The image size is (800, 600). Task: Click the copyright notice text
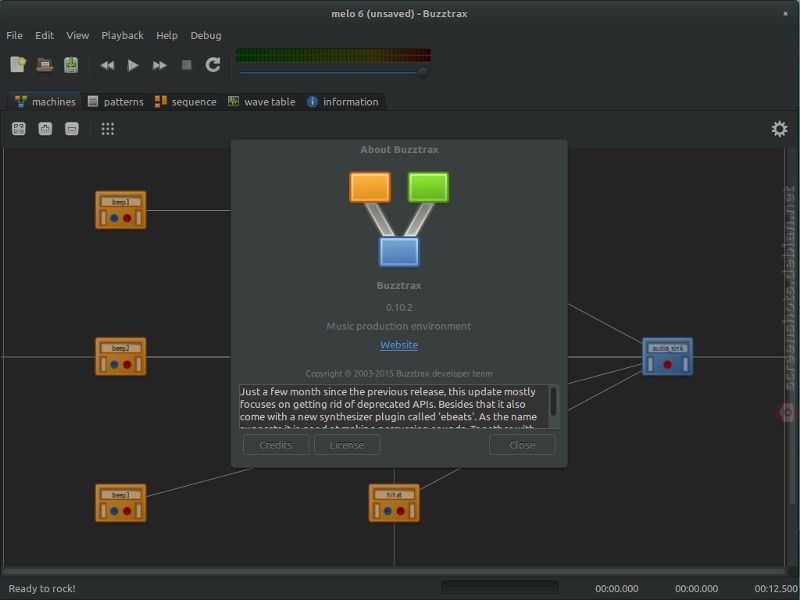point(399,373)
